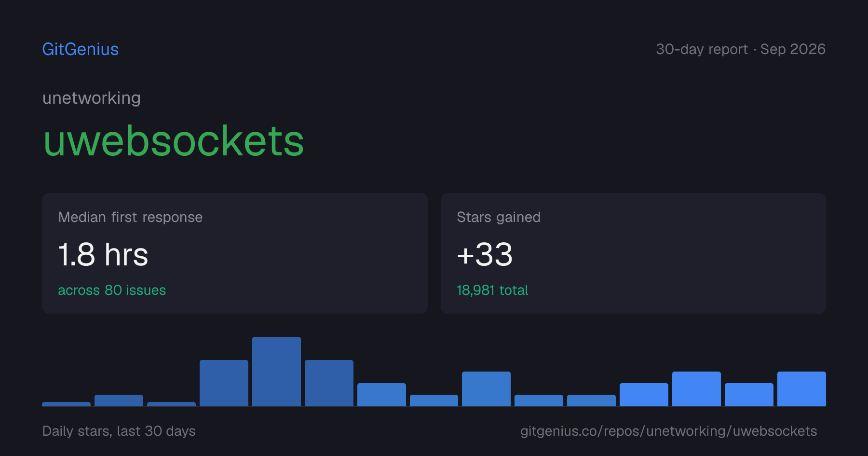The width and height of the screenshot is (868, 456).
Task: Click the tallest bar in the chart
Action: [276, 372]
